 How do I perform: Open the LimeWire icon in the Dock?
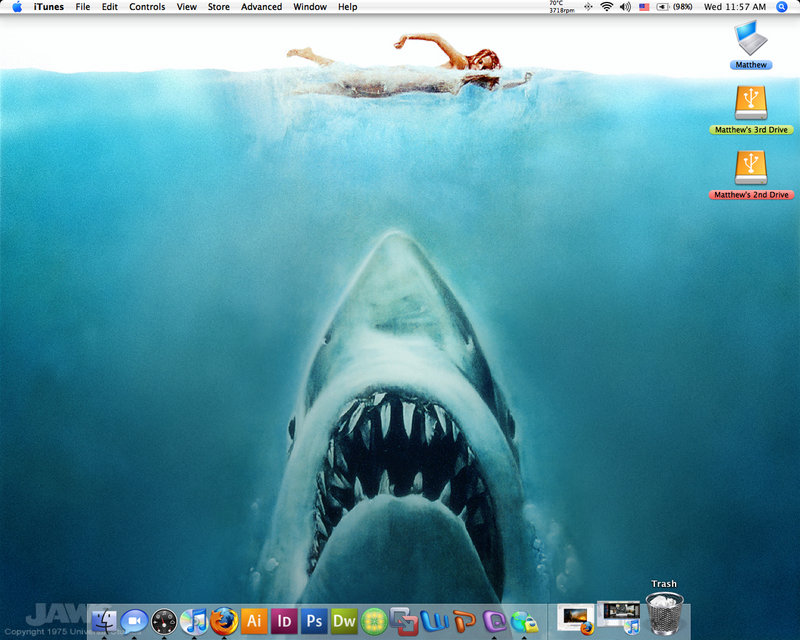click(x=374, y=621)
